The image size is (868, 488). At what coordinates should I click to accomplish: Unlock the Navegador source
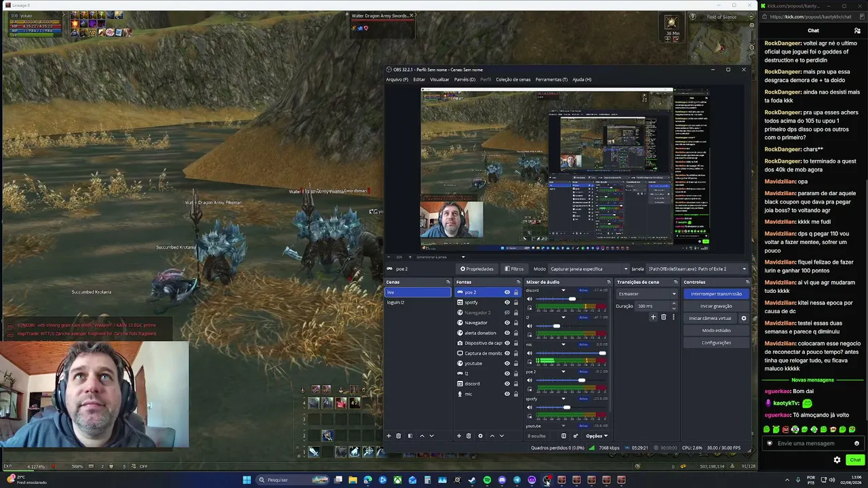coord(515,323)
